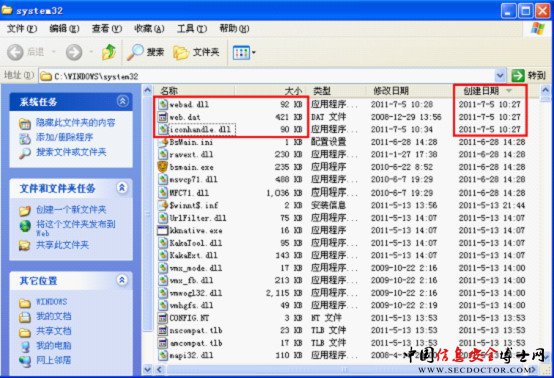Open the 查看(V) menu
Image resolution: width=554 pixels, height=378 pixels.
point(107,29)
